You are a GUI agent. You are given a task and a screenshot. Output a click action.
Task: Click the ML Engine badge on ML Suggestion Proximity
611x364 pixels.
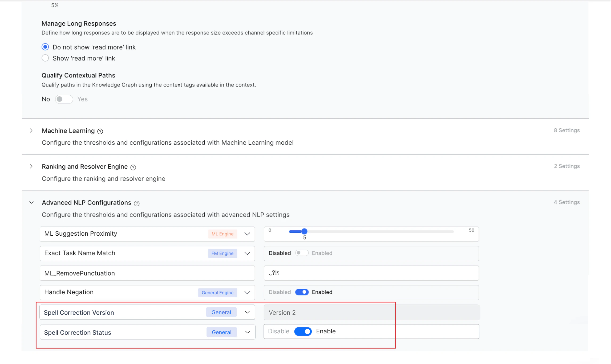(222, 234)
